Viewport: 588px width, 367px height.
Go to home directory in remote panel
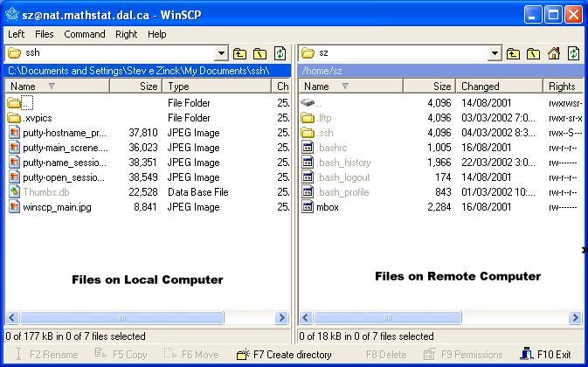pyautogui.click(x=554, y=53)
